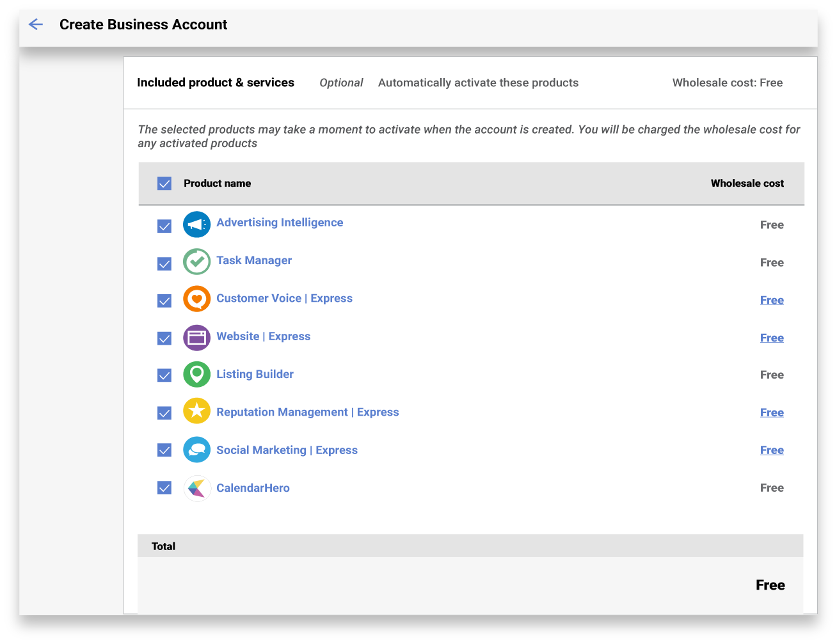This screenshot has height=644, width=837.
Task: Toggle the Listing Builder checkbox
Action: [164, 375]
